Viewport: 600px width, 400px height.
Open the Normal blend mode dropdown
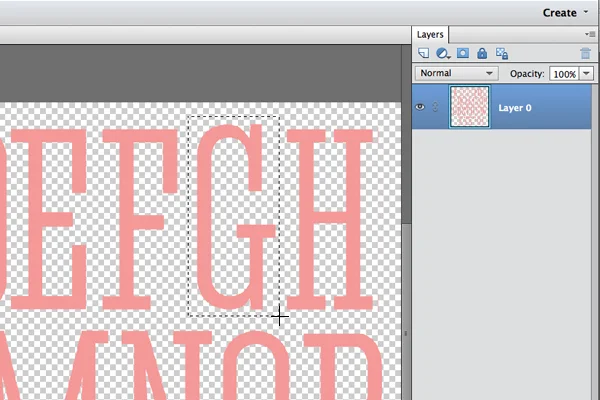point(456,73)
